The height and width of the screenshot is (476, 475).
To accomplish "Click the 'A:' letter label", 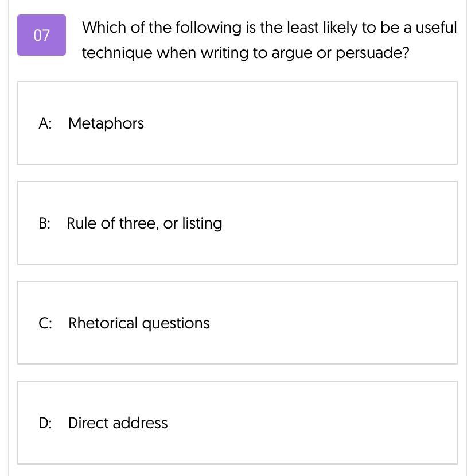I will (x=45, y=123).
